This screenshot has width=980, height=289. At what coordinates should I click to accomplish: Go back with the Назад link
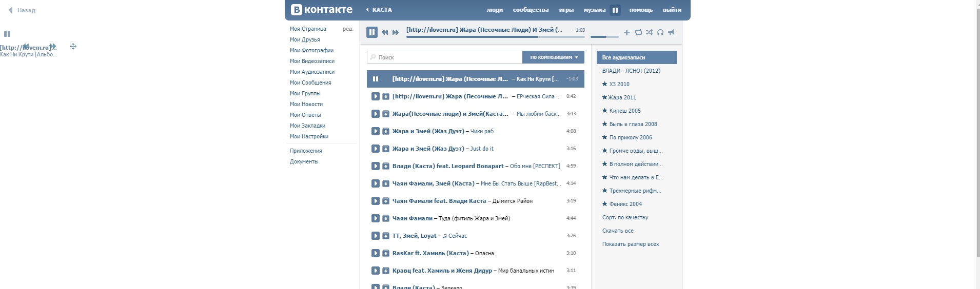tap(22, 10)
